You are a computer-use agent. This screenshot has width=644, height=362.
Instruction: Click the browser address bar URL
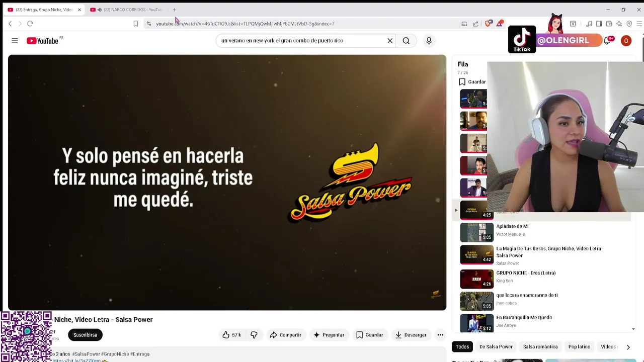pos(245,24)
